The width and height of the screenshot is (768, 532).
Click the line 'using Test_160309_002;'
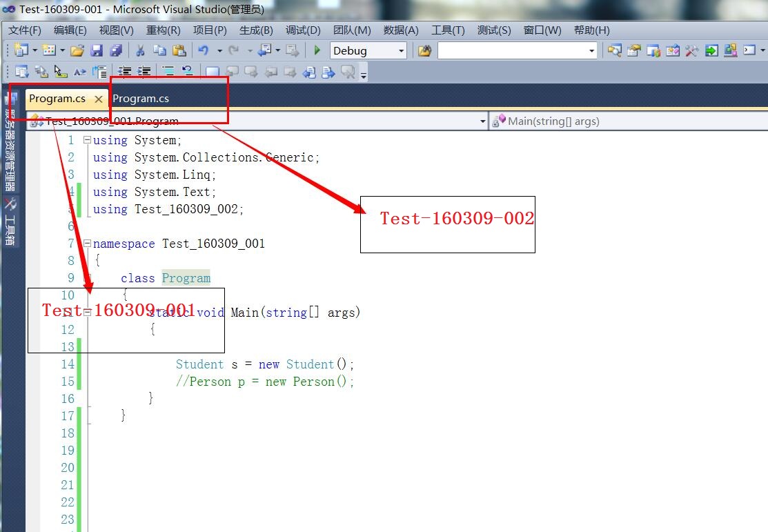pyautogui.click(x=168, y=209)
